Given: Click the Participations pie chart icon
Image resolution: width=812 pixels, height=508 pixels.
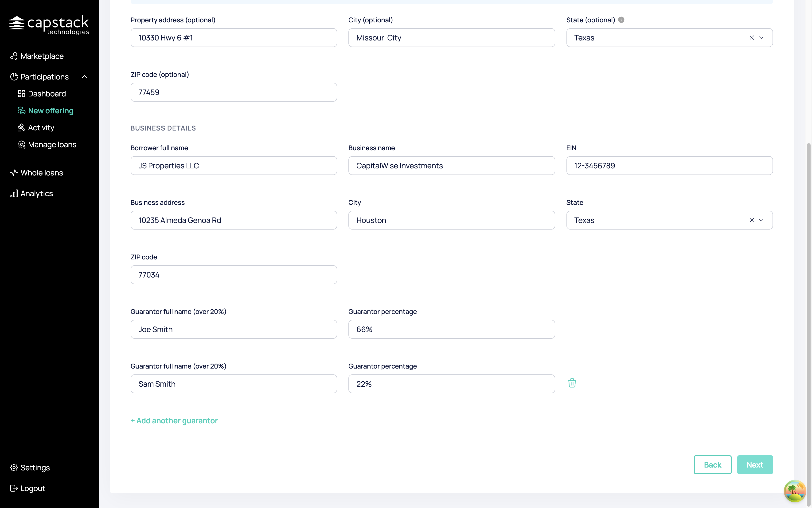Looking at the screenshot, I should 14,77.
